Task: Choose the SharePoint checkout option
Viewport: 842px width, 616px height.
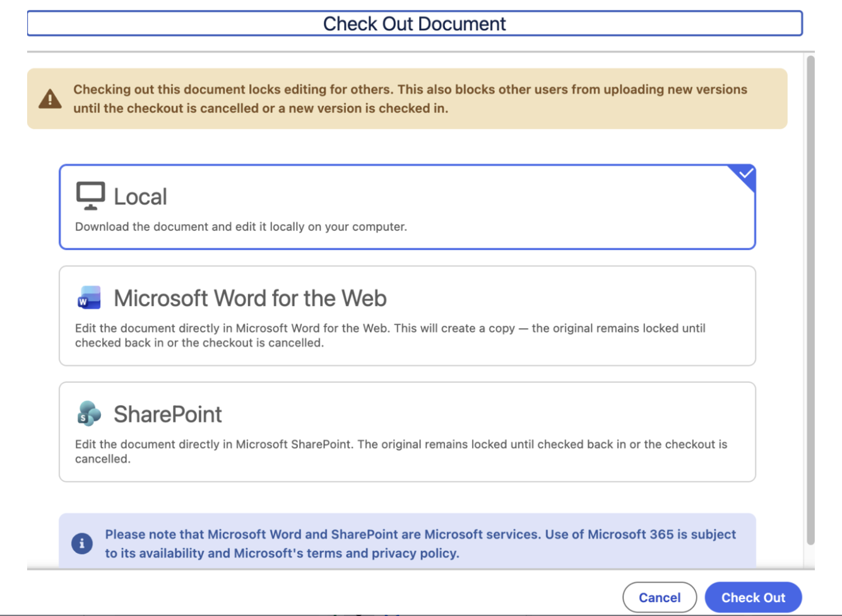Action: point(407,432)
